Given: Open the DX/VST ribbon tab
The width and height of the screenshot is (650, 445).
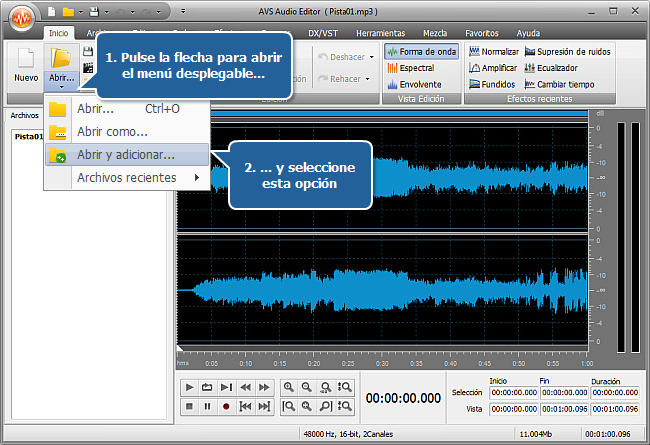Looking at the screenshot, I should 323,33.
